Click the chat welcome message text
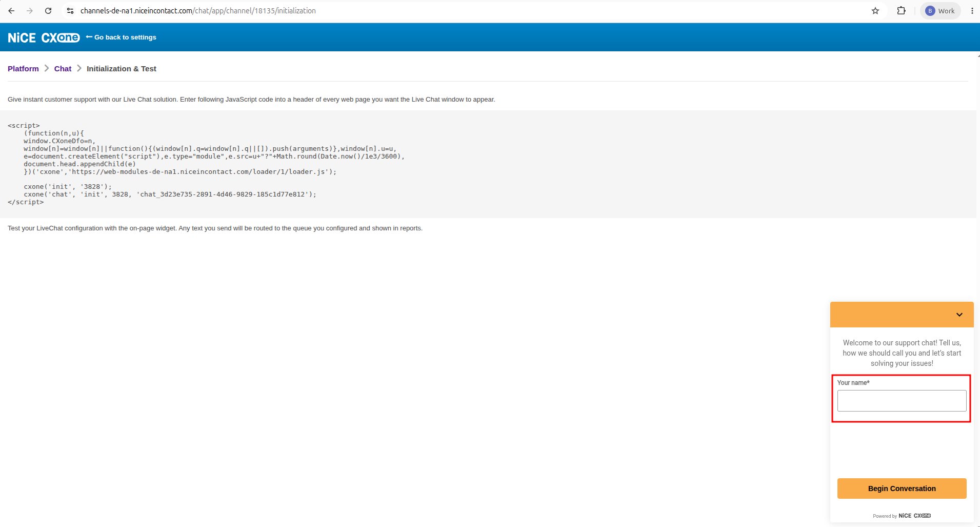The image size is (980, 527). point(902,353)
